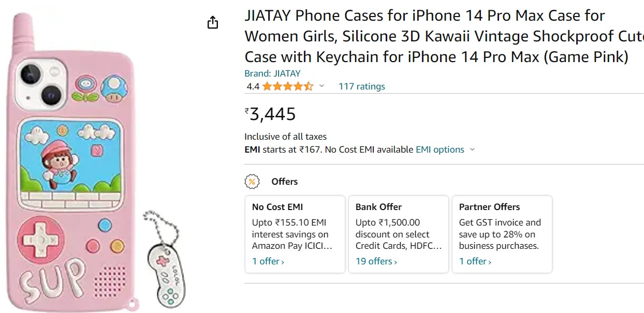Expand the rating breakdown chevron
The width and height of the screenshot is (644, 313).
321,86
